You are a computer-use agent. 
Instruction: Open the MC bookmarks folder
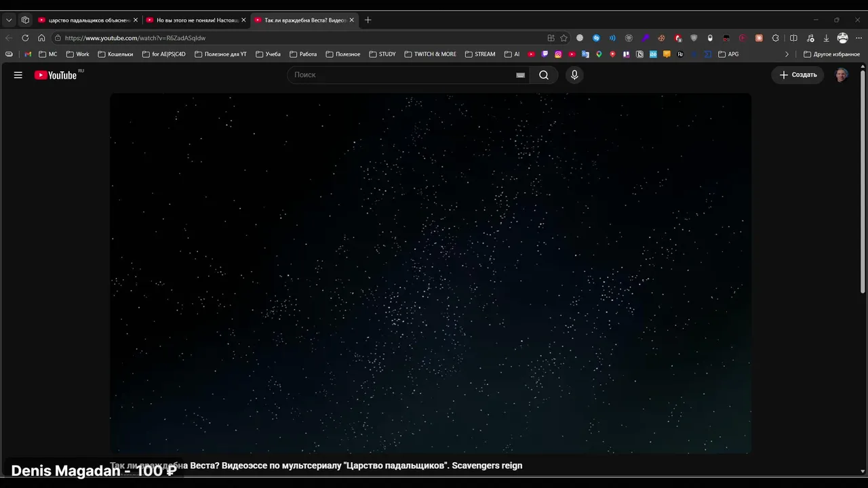pos(48,54)
